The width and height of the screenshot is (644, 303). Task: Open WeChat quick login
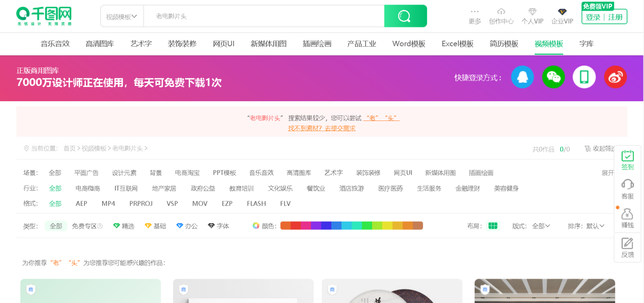point(554,77)
